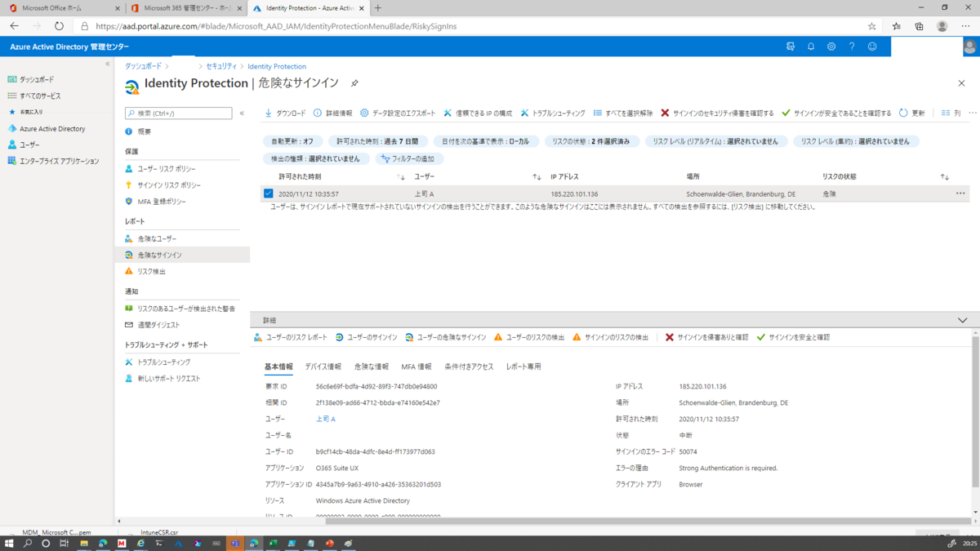Sort by ユーザー column arrows
Image resolution: width=980 pixels, height=551 pixels.
point(537,177)
